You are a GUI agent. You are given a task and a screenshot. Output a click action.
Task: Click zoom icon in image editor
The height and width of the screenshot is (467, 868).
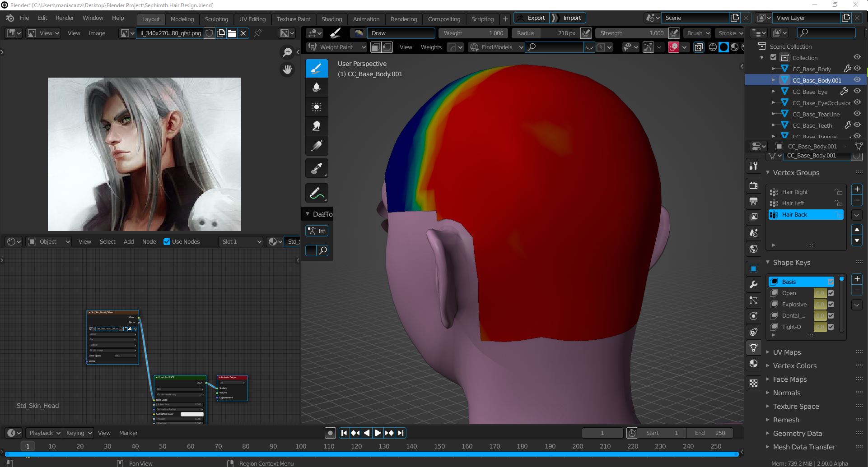coord(287,52)
